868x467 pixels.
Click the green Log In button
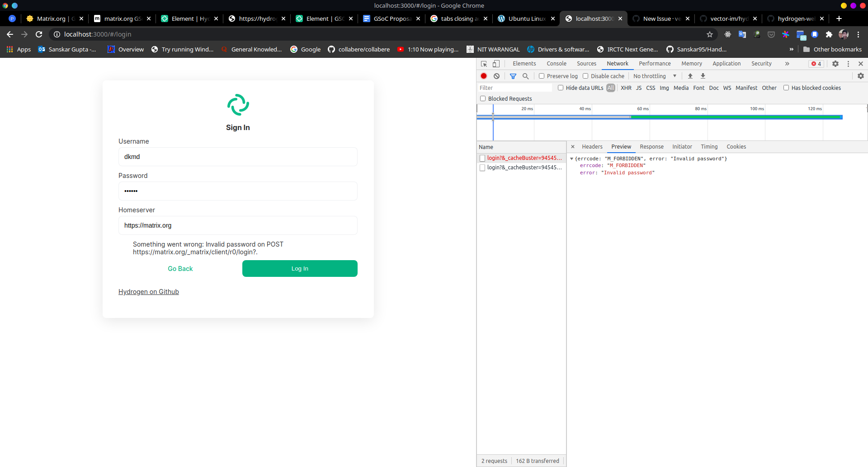pos(300,268)
